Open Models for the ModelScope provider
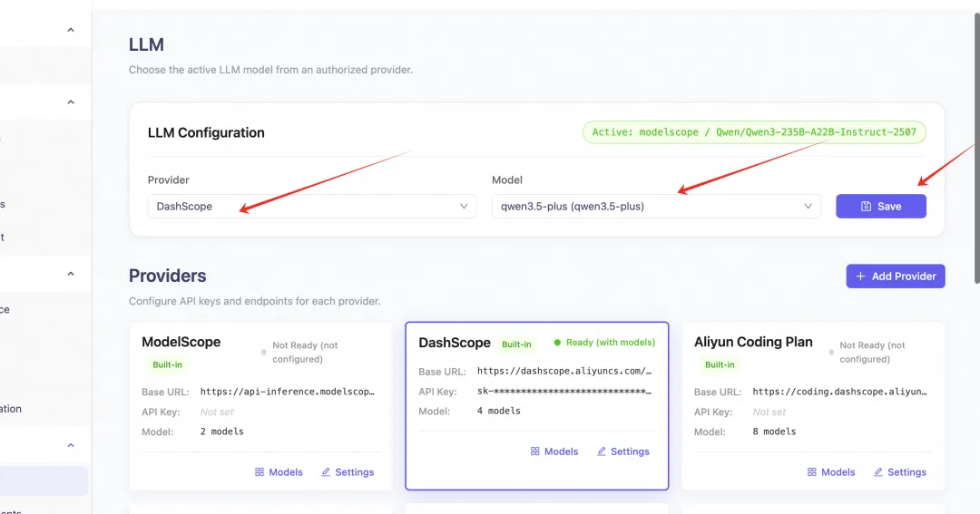 [279, 472]
